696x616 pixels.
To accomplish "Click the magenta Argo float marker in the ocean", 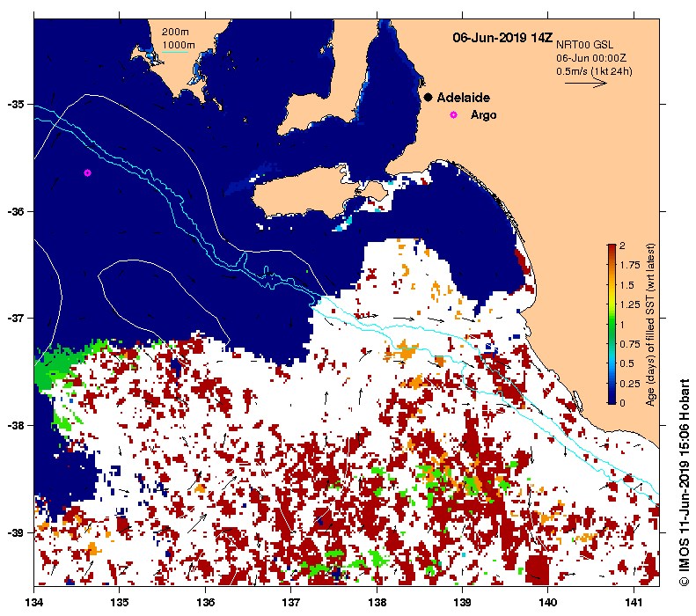I will 87,173.
